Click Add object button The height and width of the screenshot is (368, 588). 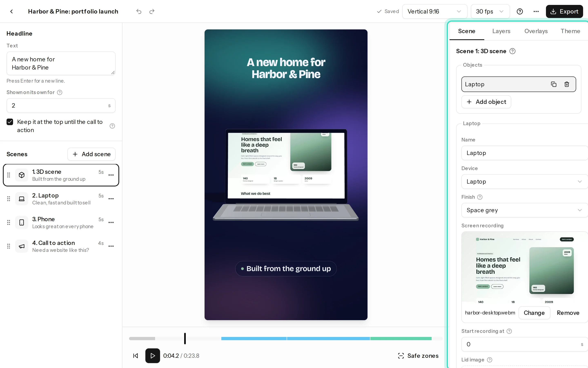pos(486,102)
